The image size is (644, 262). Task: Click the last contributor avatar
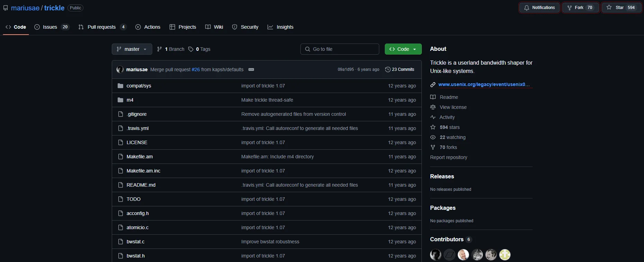tap(505, 255)
